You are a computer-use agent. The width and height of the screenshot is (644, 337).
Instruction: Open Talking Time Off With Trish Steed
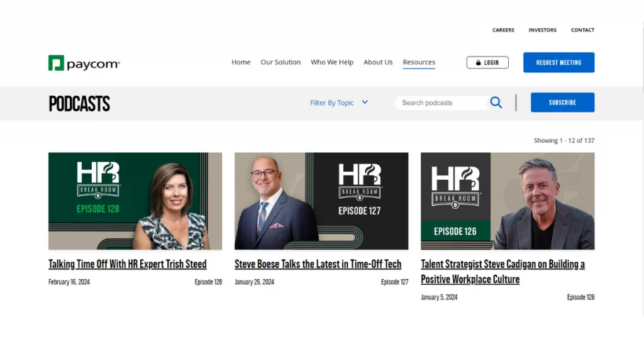click(x=127, y=264)
